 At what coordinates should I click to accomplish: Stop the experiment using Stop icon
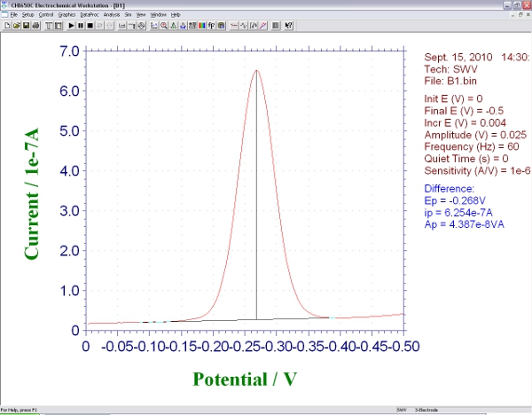click(90, 26)
